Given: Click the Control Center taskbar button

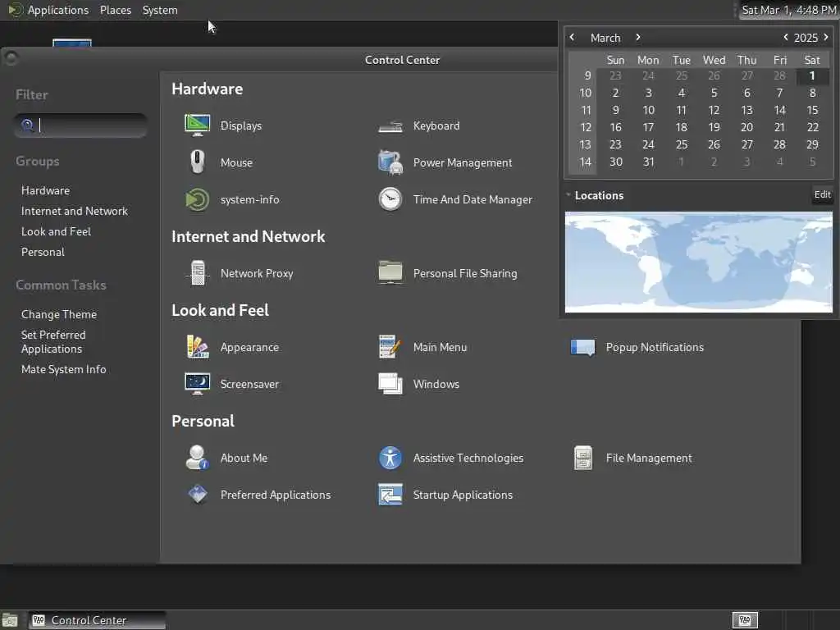Looking at the screenshot, I should (97, 620).
